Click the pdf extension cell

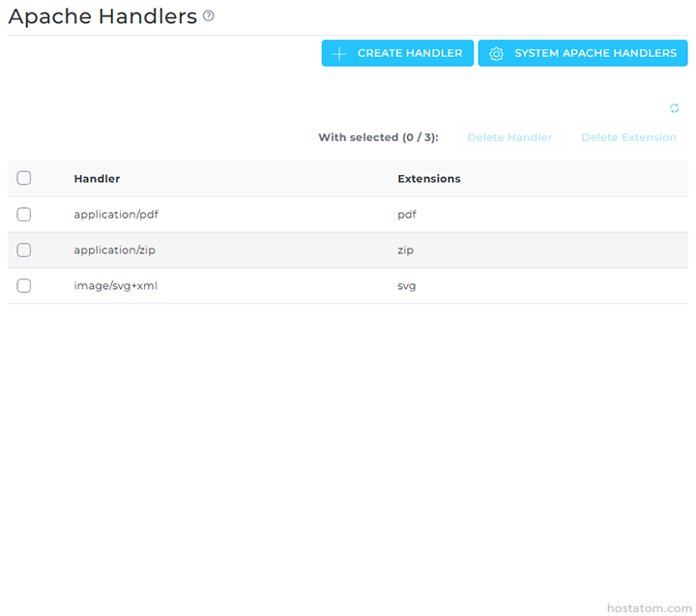(407, 215)
